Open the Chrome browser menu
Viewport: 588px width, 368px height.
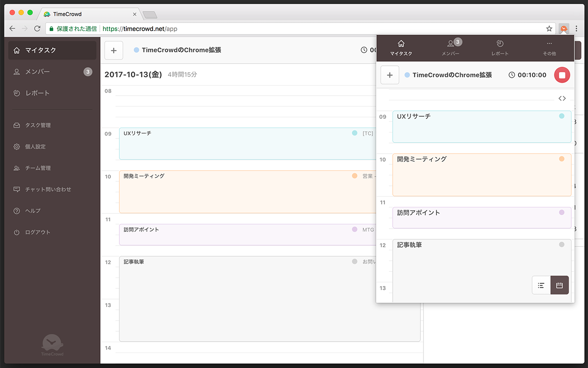pos(577,28)
